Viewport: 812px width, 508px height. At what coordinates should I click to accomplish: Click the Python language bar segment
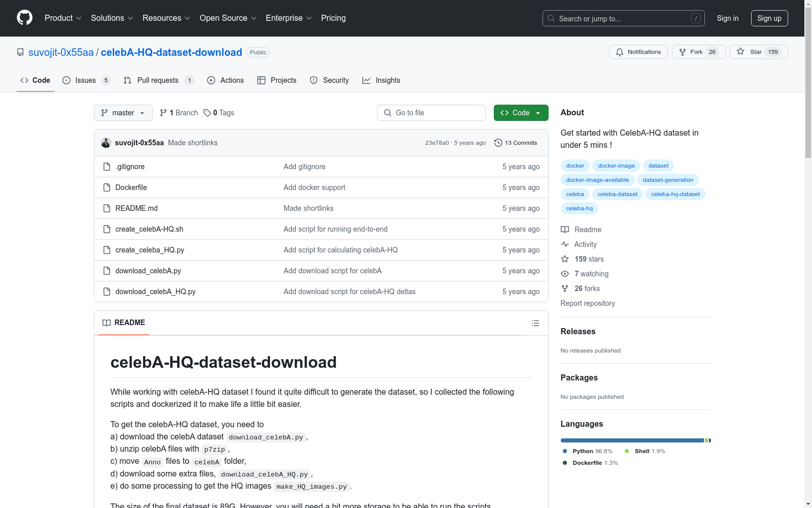(x=632, y=440)
